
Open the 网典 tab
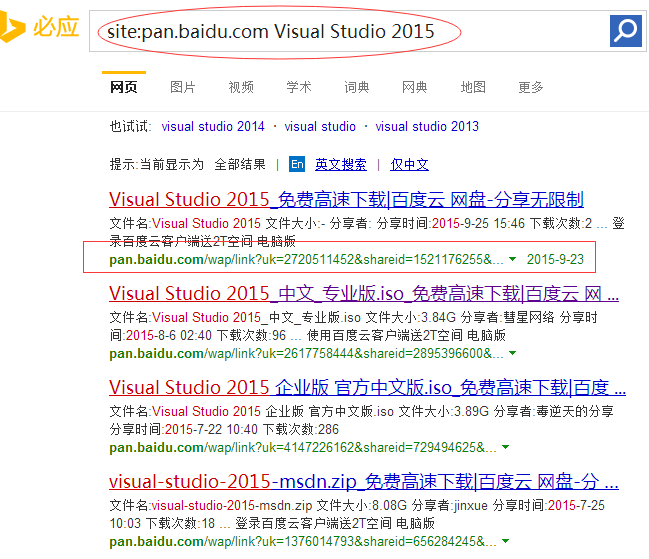tap(415, 87)
